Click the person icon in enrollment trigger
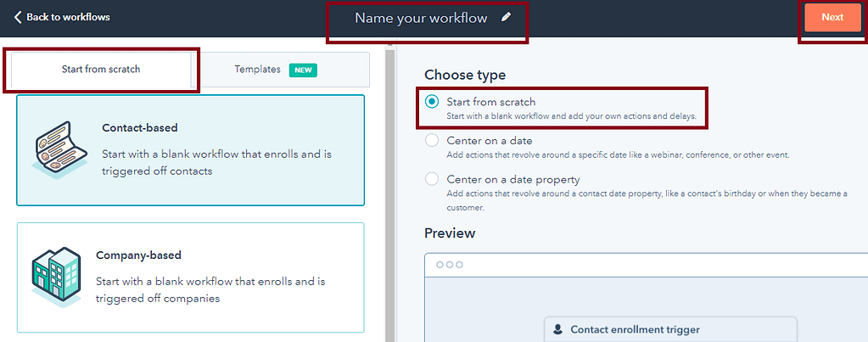 [558, 330]
